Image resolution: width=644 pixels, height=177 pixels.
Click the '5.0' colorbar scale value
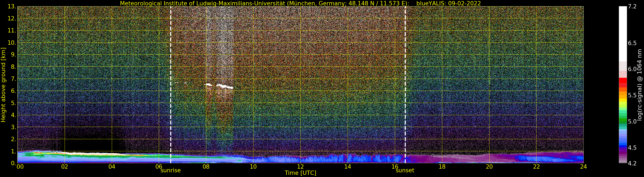632,121
